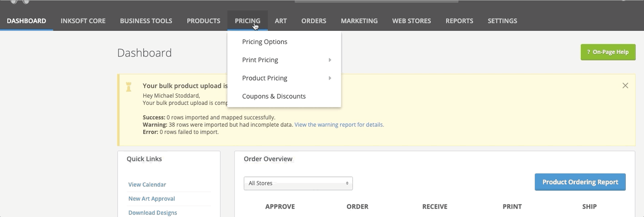
Task: Go to New Art Approval link
Action: coord(152,199)
